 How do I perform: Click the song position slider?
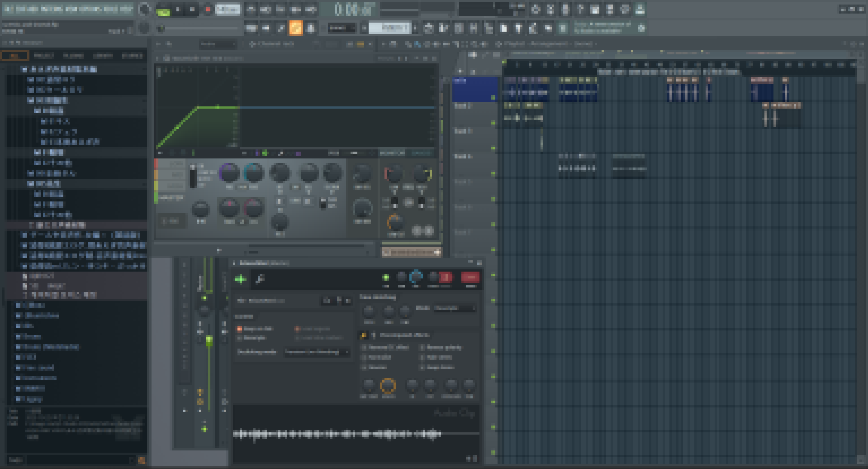coord(199,28)
